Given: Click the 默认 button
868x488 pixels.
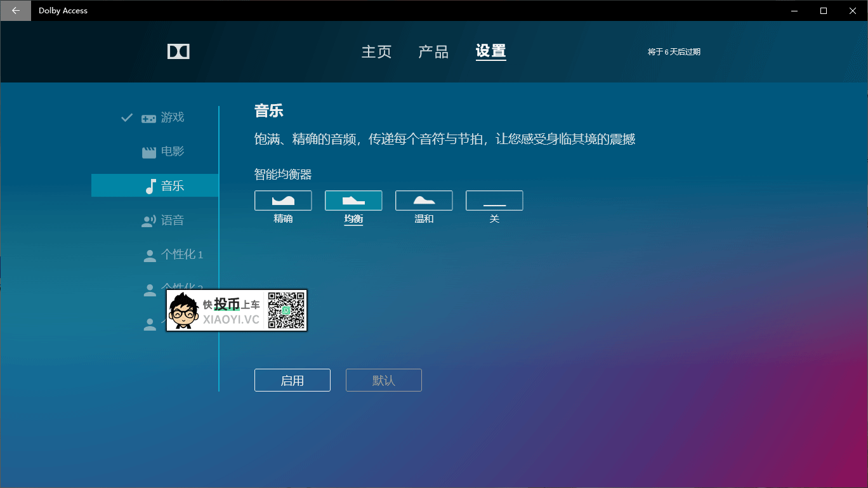Looking at the screenshot, I should click(x=384, y=380).
